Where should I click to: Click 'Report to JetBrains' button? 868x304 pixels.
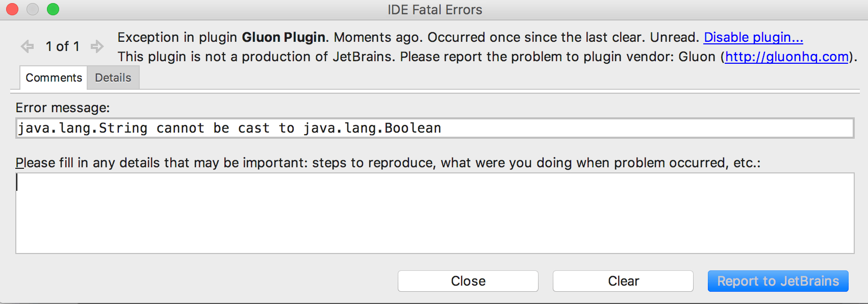[x=778, y=281]
